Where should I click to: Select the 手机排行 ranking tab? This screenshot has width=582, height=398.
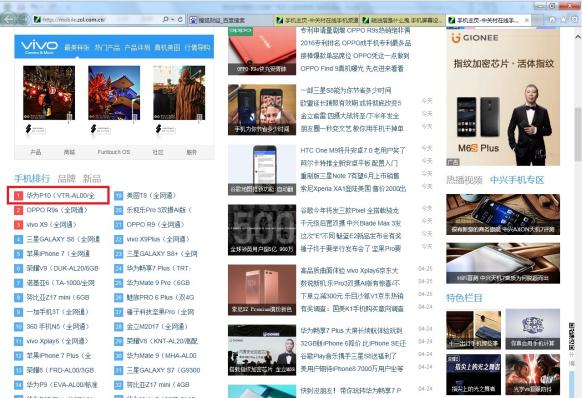coord(32,179)
